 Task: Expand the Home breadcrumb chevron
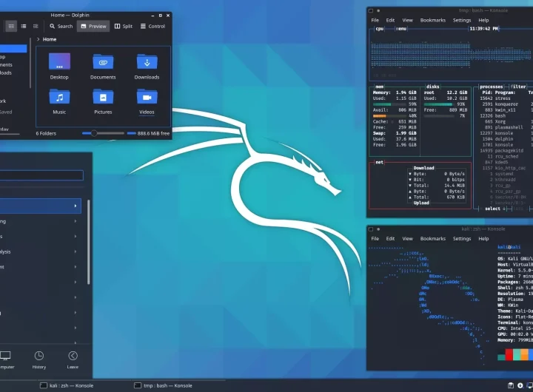click(38, 39)
